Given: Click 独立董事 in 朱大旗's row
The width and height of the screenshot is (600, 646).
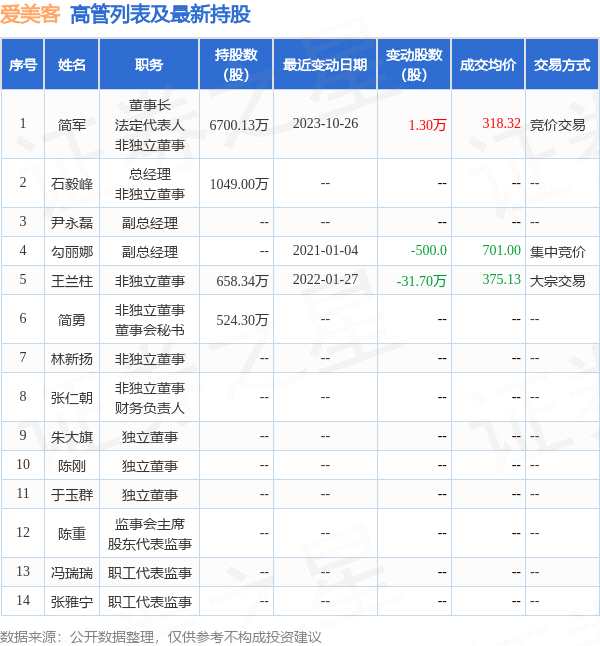Looking at the screenshot, I should coord(150,437).
